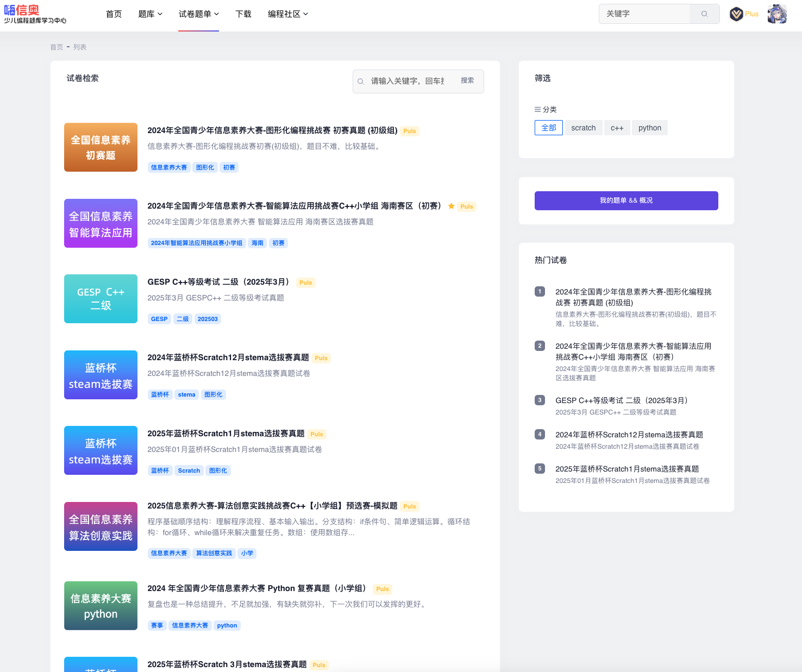Click 图形化 tag on first exam
Image resolution: width=802 pixels, height=672 pixels.
205,167
